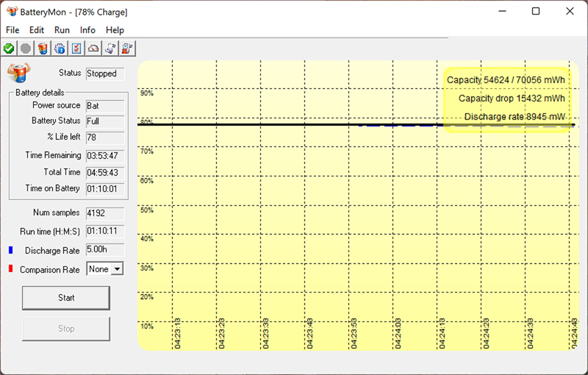Viewport: 588px width, 375px height.
Task: Click the green checkmark start toolbar icon
Action: tap(9, 49)
